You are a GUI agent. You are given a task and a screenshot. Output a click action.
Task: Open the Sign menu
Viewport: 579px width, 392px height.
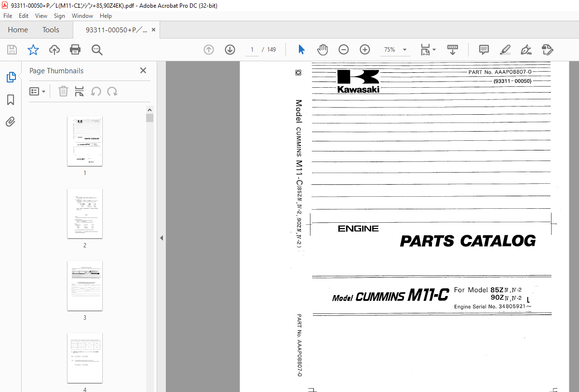point(59,16)
